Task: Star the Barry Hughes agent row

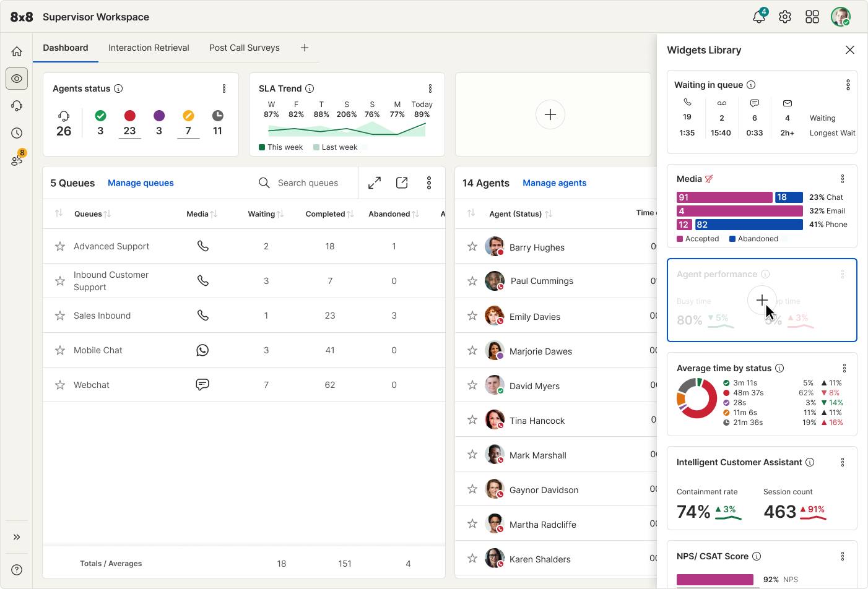Action: point(472,247)
